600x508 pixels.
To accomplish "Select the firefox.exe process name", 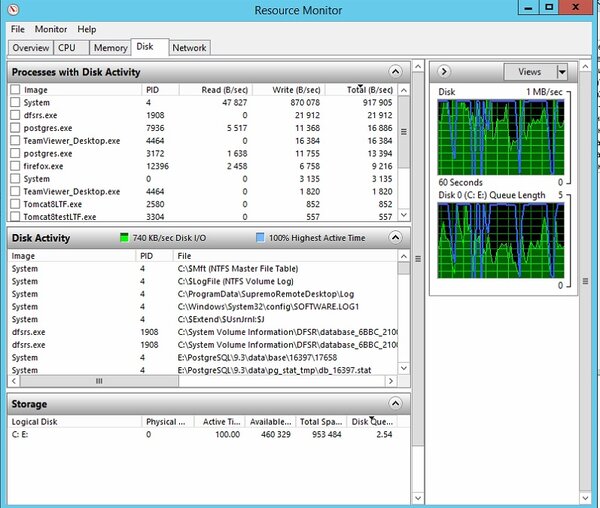I will point(43,166).
